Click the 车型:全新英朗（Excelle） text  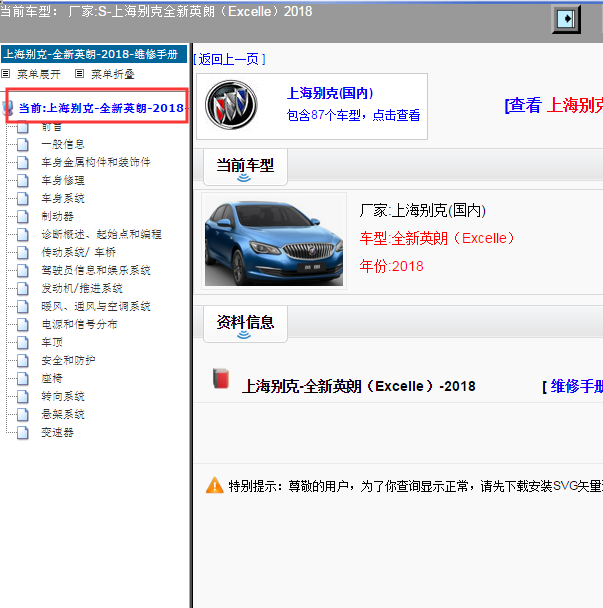437,238
